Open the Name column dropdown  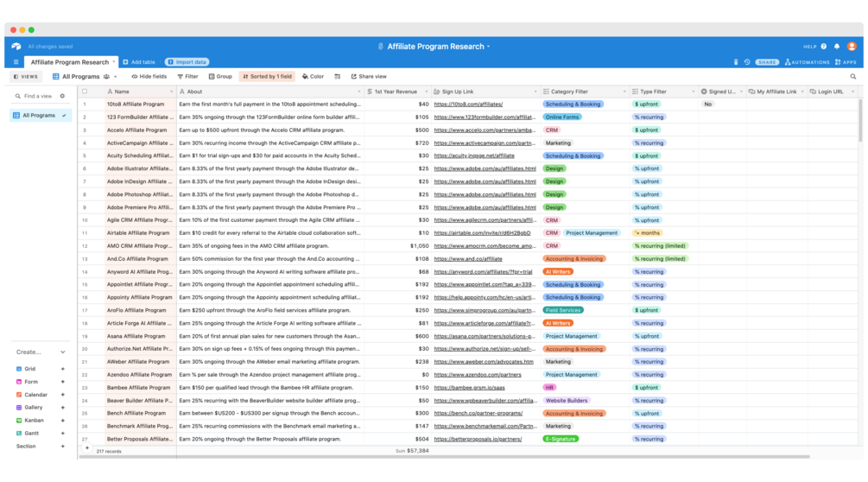[171, 92]
